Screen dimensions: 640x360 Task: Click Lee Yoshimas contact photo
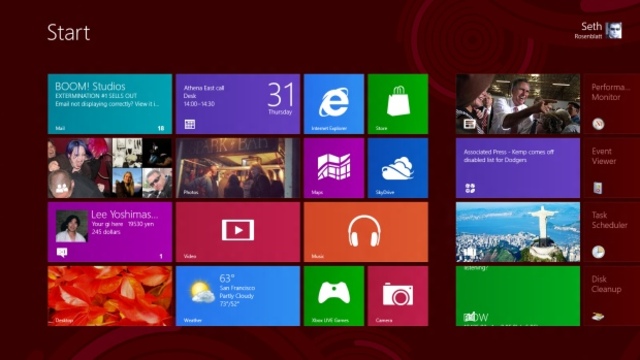71,227
